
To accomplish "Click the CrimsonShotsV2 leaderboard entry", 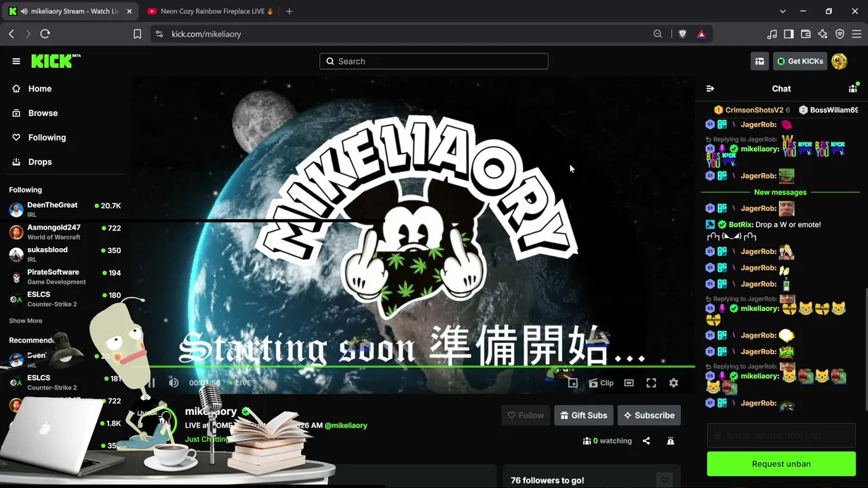I will click(x=752, y=110).
